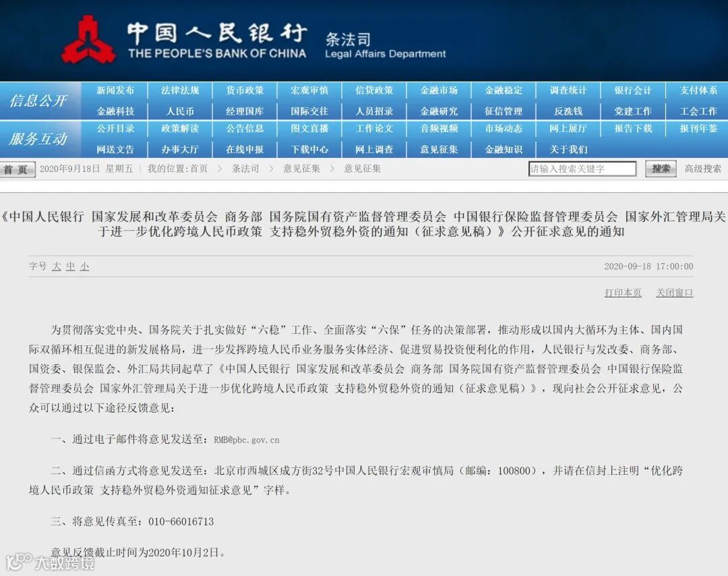Open the 信贷政策 section
Screen dimensions: 728x576
[x=374, y=90]
